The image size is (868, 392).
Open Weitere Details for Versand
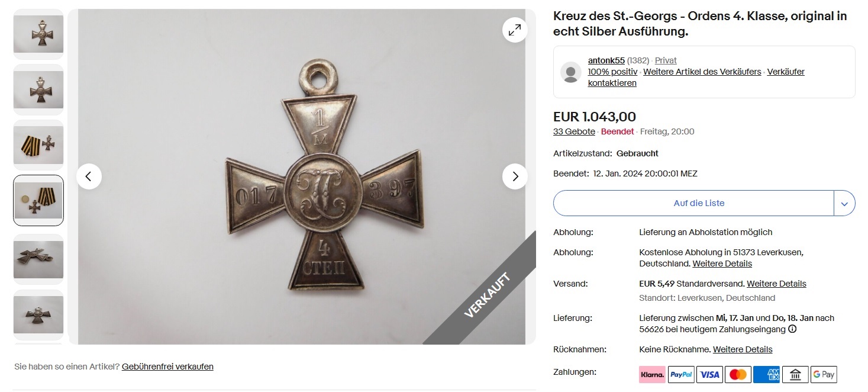[x=776, y=284]
